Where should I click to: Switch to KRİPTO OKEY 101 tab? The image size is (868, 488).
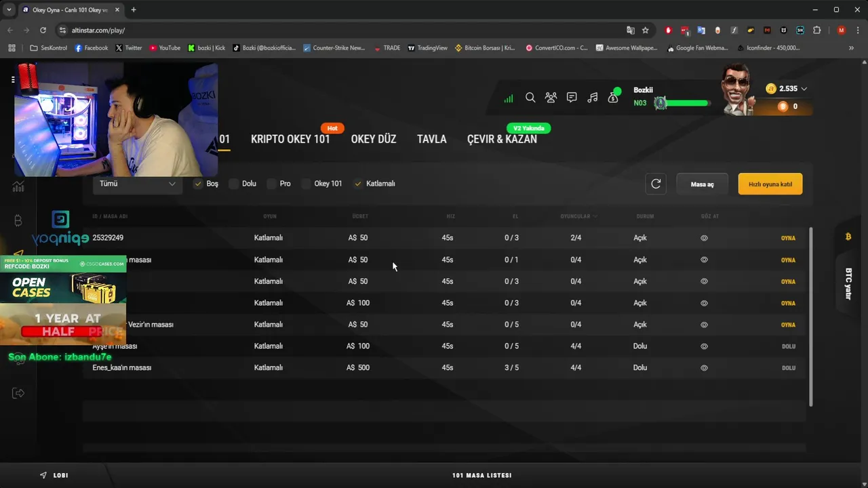coord(290,139)
